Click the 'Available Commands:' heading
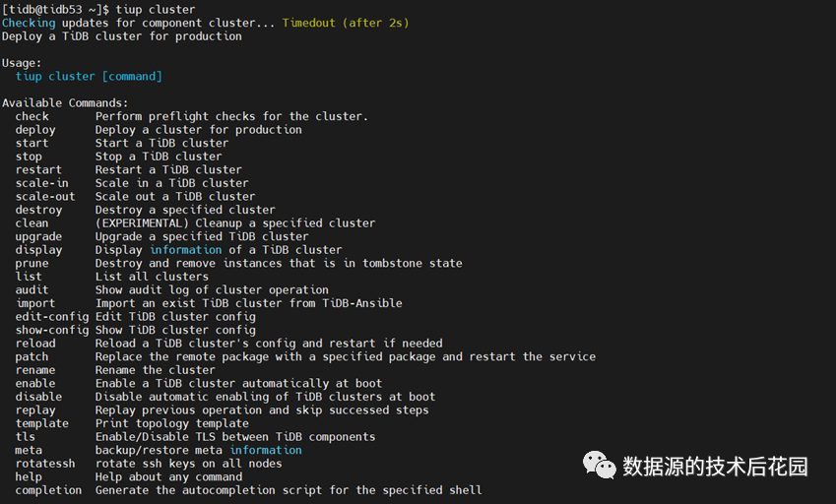The width and height of the screenshot is (836, 504). coord(65,102)
